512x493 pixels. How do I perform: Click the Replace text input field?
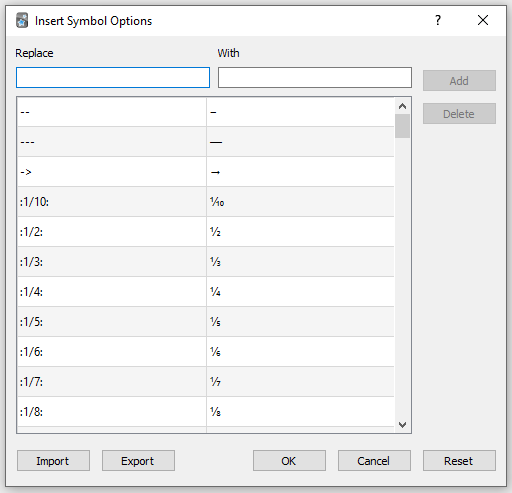[113, 78]
